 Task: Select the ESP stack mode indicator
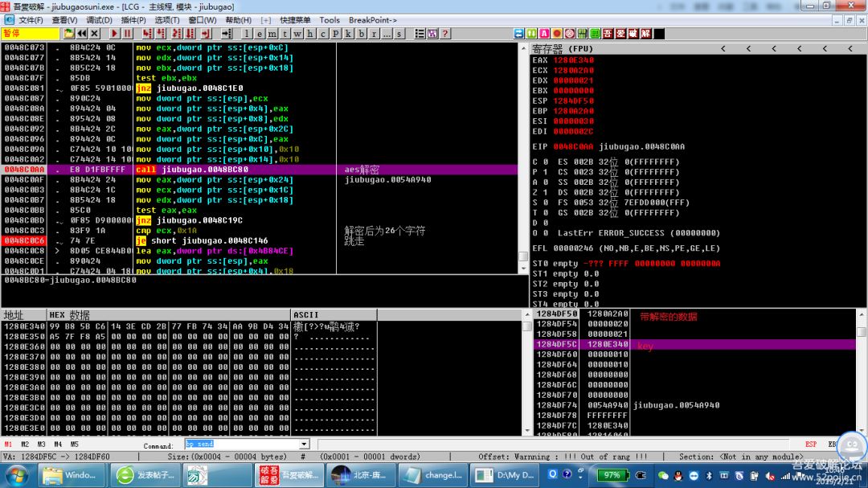[811, 444]
